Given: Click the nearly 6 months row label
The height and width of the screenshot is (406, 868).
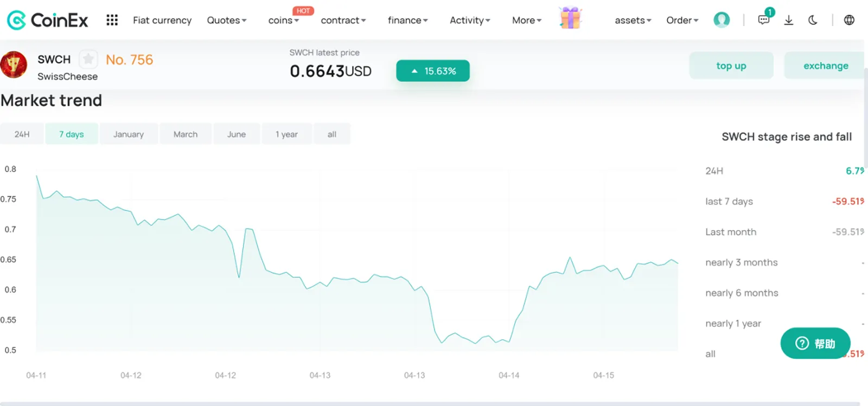Looking at the screenshot, I should (742, 293).
